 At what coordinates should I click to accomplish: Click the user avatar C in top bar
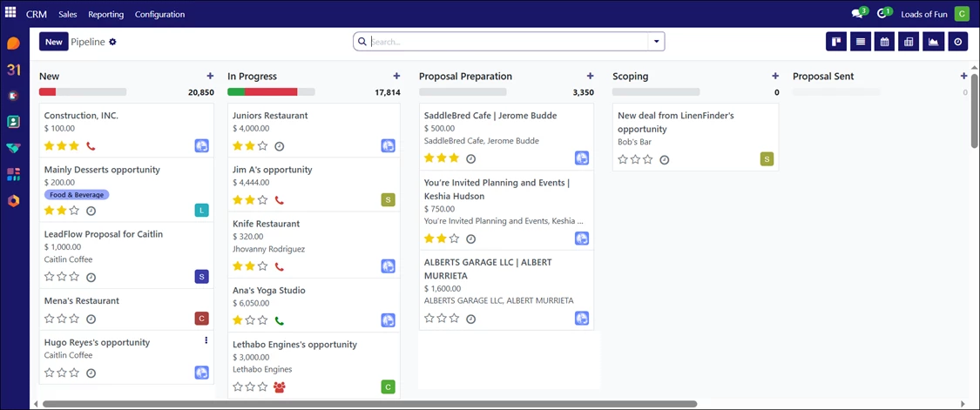(961, 13)
